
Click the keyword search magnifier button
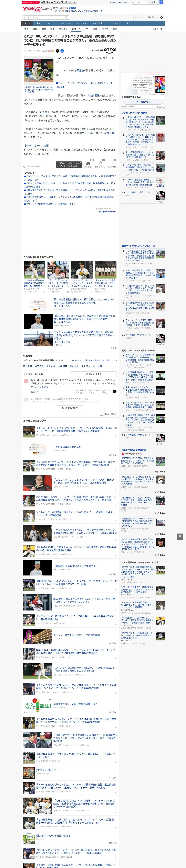(x=66, y=18)
